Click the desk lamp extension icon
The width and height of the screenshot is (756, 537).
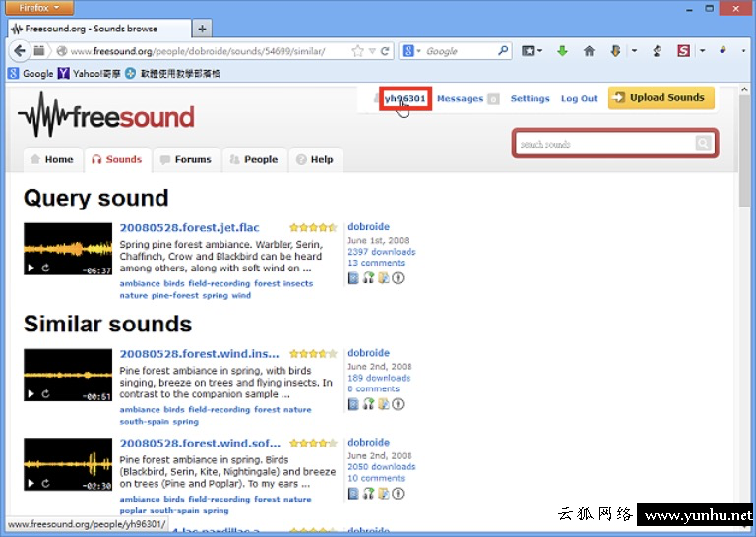[657, 50]
